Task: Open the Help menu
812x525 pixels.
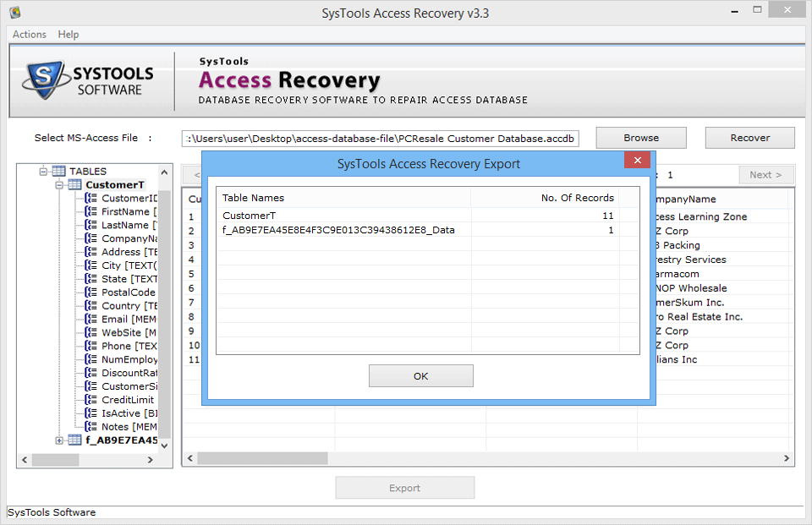Action: [x=69, y=34]
